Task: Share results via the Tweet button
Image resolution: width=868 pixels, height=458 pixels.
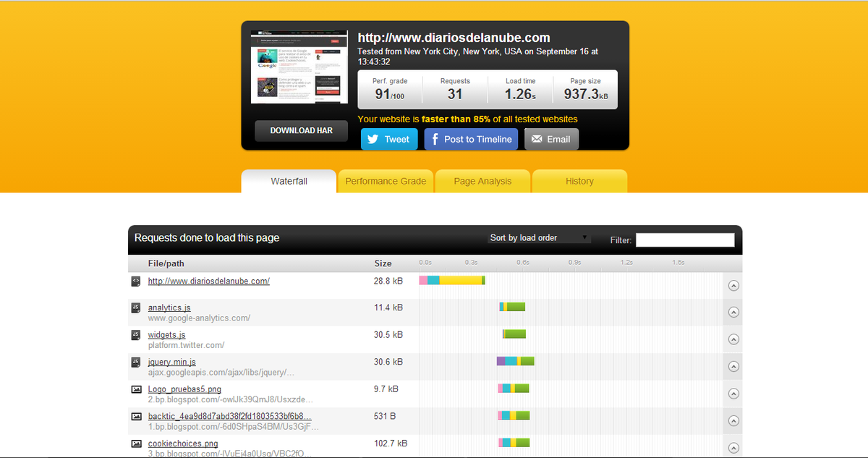Action: pos(389,140)
